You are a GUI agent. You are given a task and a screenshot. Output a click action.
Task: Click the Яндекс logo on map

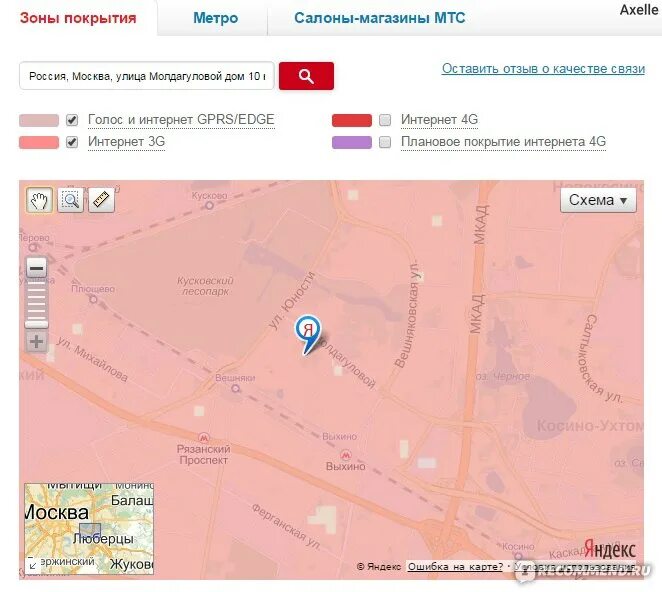pyautogui.click(x=610, y=550)
